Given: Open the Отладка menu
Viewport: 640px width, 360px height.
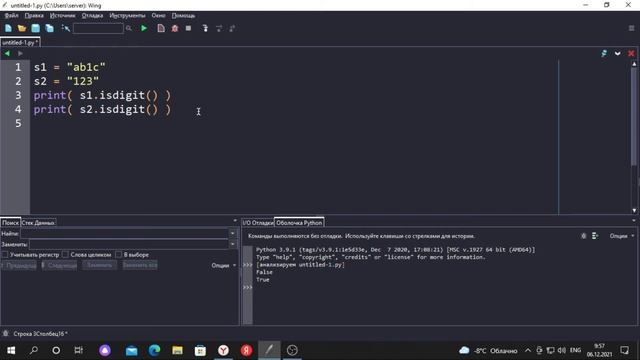Looking at the screenshot, I should point(92,16).
